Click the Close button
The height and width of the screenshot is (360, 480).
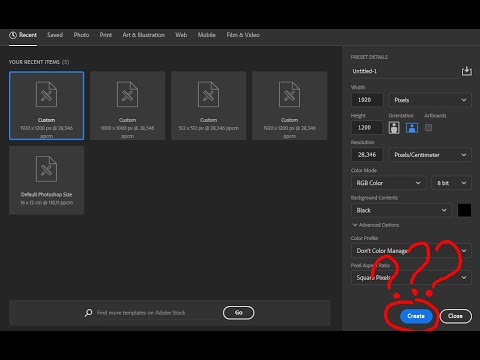coord(455,316)
